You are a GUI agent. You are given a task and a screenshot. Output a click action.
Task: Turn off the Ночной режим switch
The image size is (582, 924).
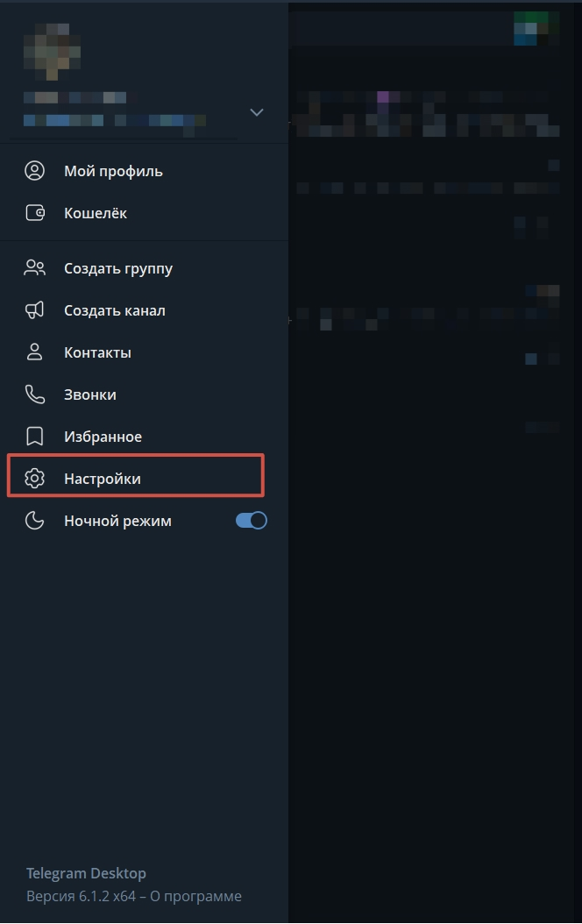(252, 521)
